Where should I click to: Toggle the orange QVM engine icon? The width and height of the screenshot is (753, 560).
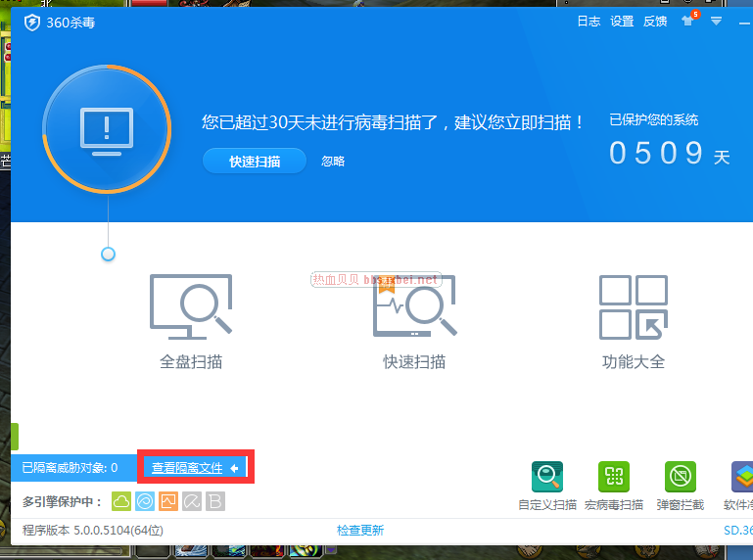pos(168,501)
